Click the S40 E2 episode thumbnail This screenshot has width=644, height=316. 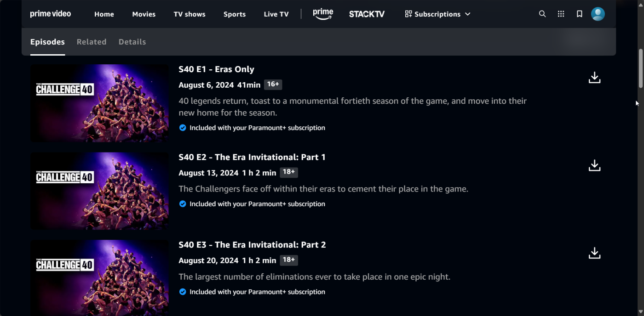tap(99, 191)
